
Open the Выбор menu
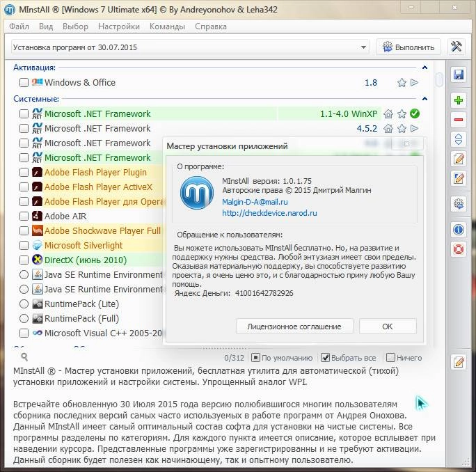(x=75, y=26)
